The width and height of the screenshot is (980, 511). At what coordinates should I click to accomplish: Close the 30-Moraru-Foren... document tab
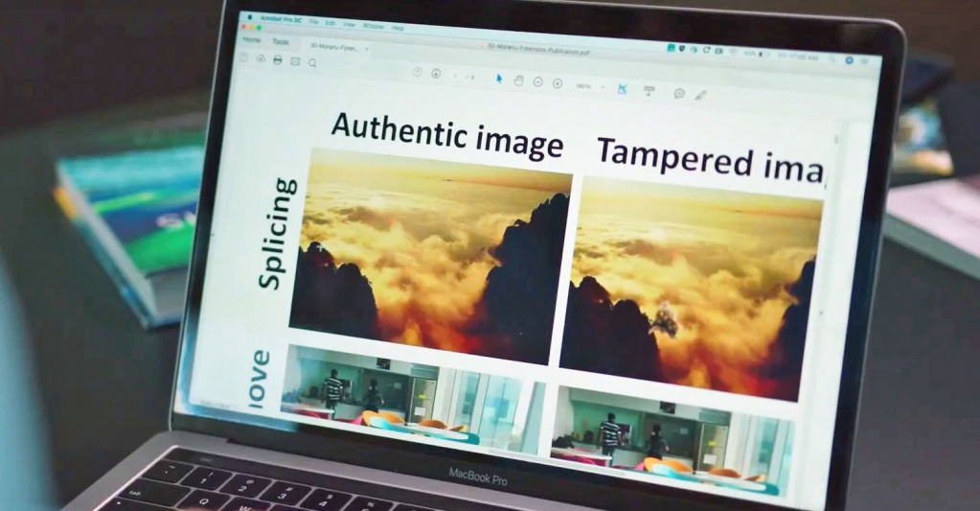click(366, 48)
